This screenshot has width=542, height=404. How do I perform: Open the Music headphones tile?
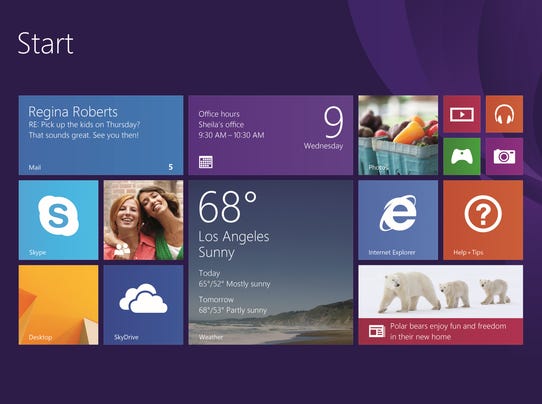point(504,114)
